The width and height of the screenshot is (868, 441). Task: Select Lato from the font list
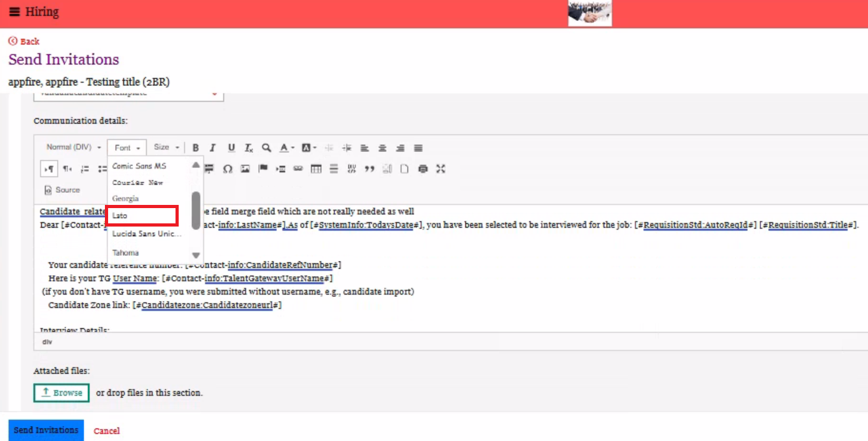tap(141, 216)
